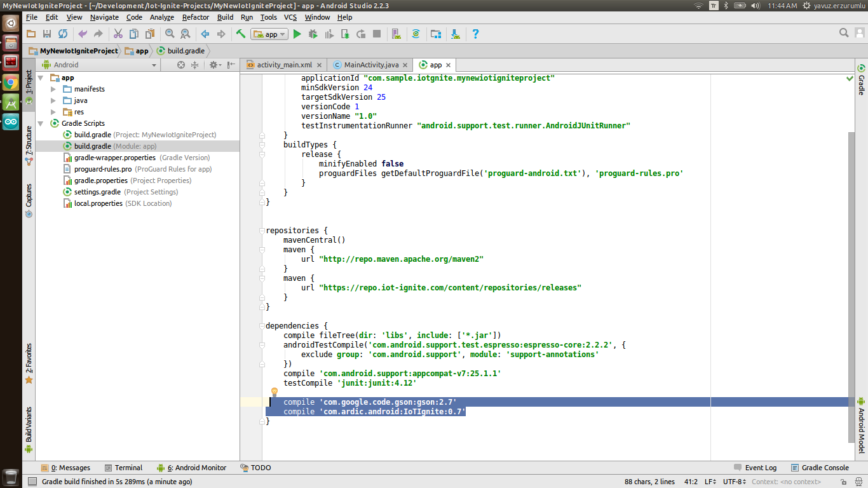
Task: Open the SDK Manager icon
Action: [455, 34]
